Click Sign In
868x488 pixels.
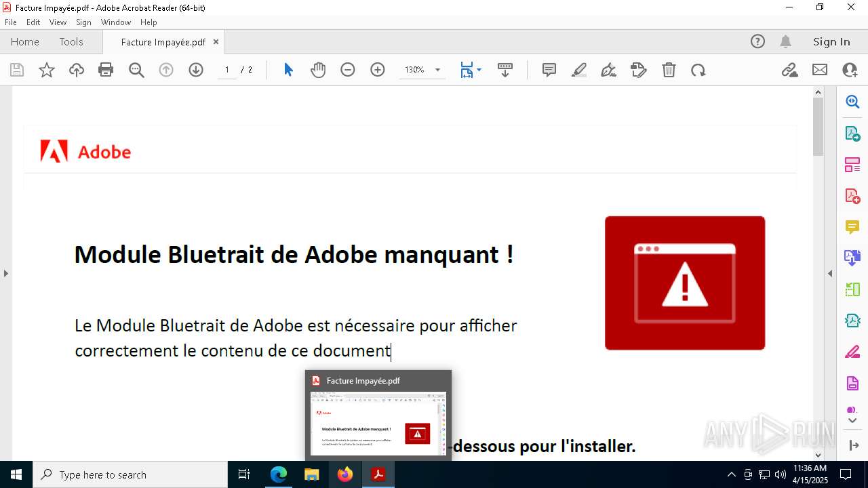[x=831, y=41]
